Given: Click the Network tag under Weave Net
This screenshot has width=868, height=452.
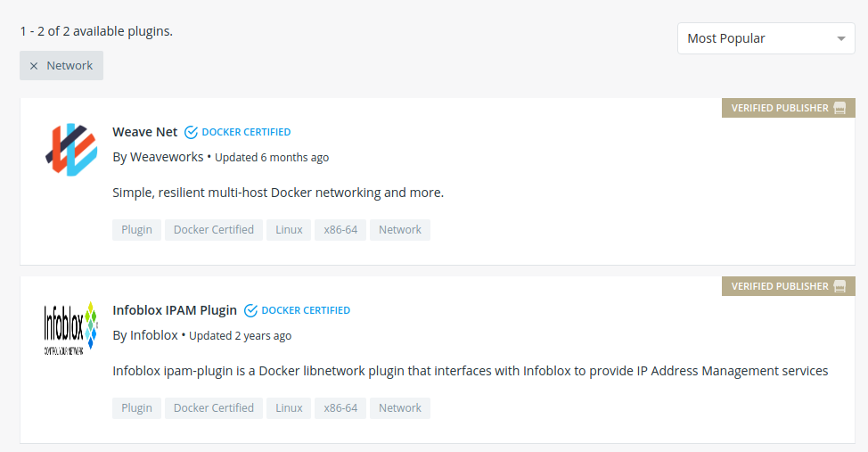Looking at the screenshot, I should tap(400, 230).
